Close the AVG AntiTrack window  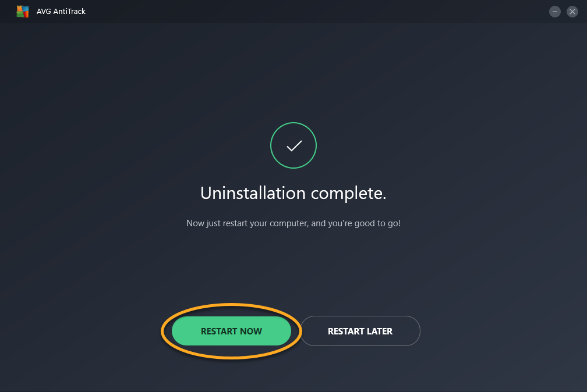(572, 12)
